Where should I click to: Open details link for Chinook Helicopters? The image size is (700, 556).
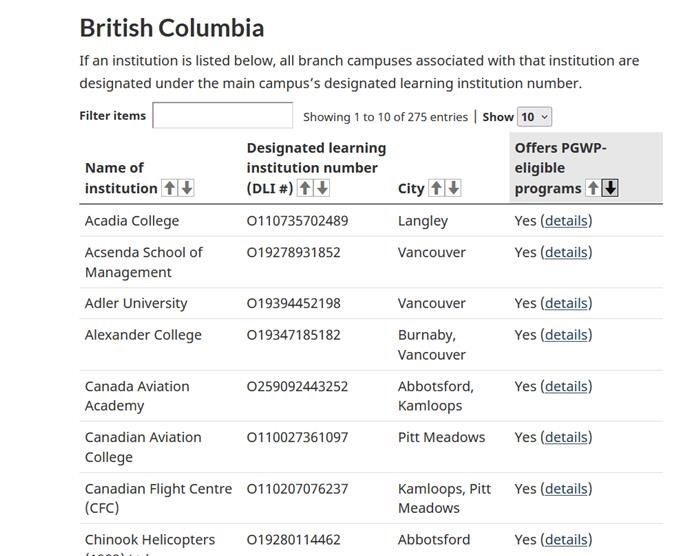click(566, 540)
